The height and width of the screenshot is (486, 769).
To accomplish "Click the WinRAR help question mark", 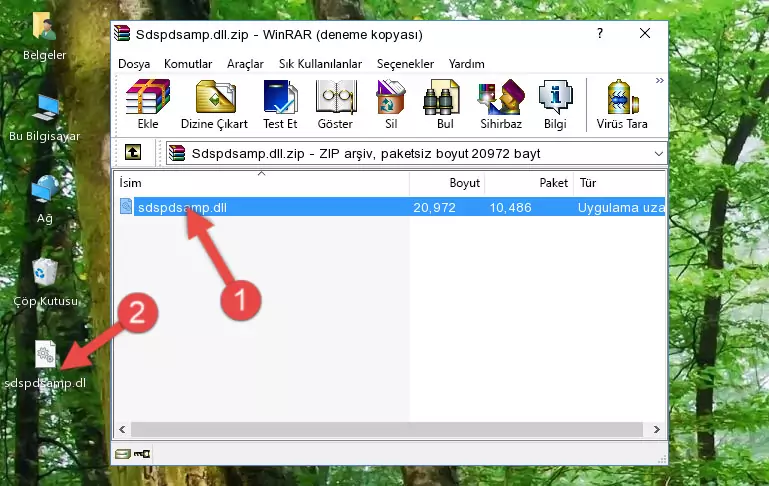I will click(x=600, y=33).
